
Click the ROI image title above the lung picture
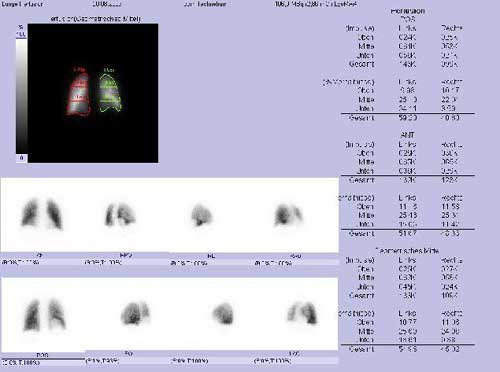(95, 19)
